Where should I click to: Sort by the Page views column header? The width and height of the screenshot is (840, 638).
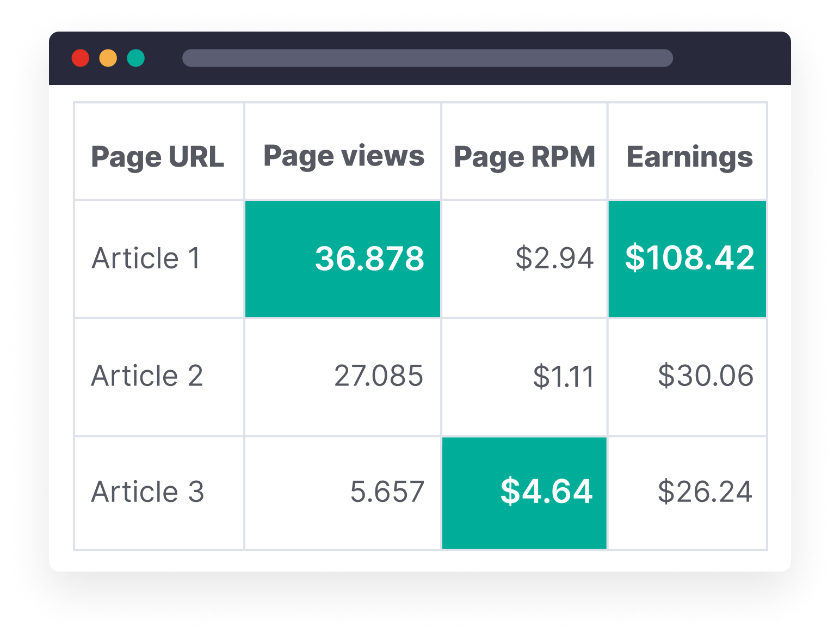pos(343,156)
